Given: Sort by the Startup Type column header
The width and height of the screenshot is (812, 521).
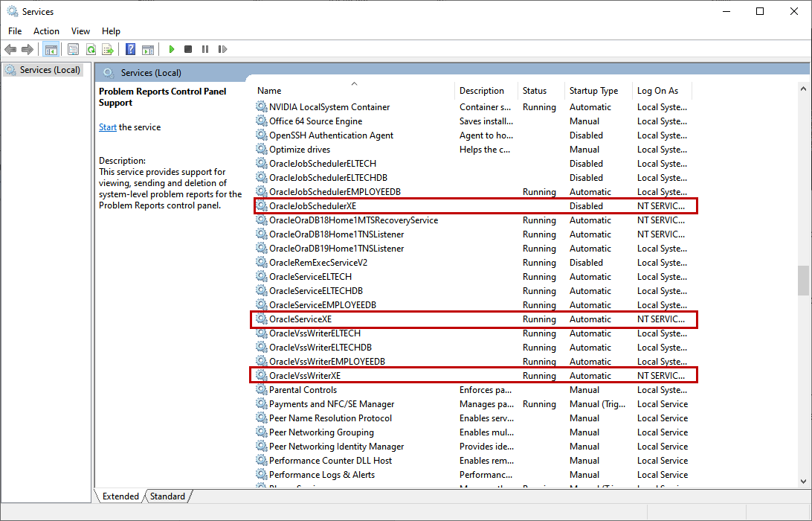Looking at the screenshot, I should click(598, 90).
